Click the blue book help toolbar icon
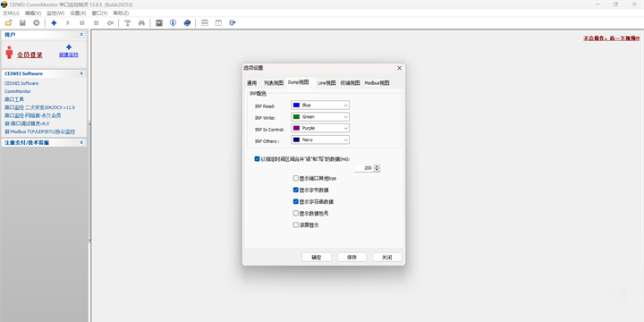The width and height of the screenshot is (644, 322). tap(187, 23)
